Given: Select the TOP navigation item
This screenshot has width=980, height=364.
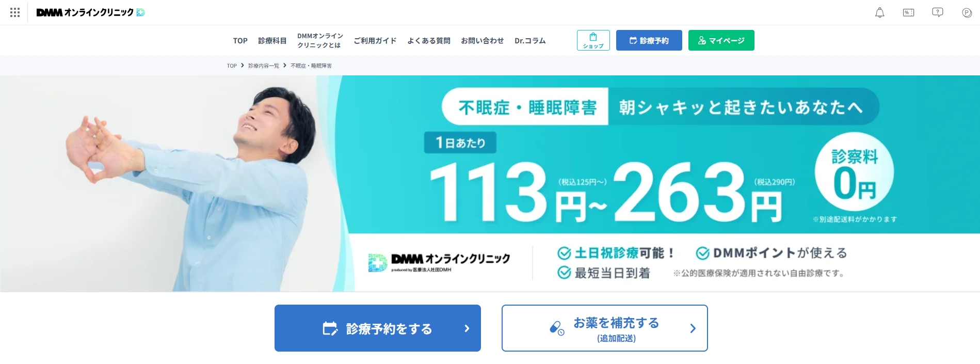Looking at the screenshot, I should click(x=240, y=40).
